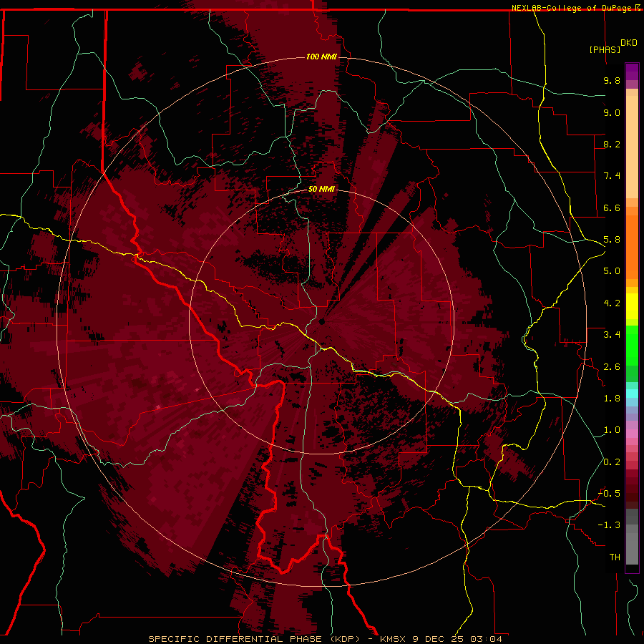Click the 5.0 value on the color scale
Screen dimensions: 644x644
pos(612,271)
